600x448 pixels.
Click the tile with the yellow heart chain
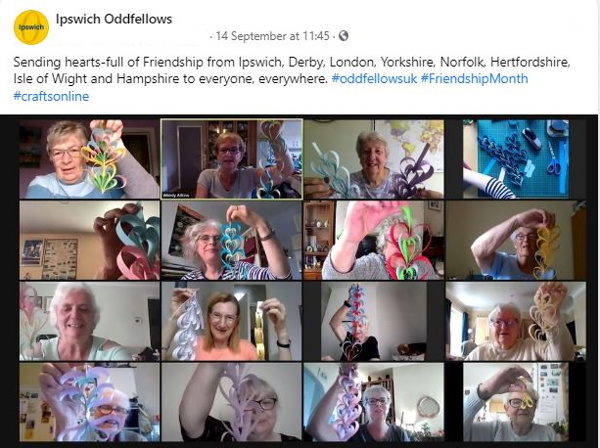coord(515,240)
